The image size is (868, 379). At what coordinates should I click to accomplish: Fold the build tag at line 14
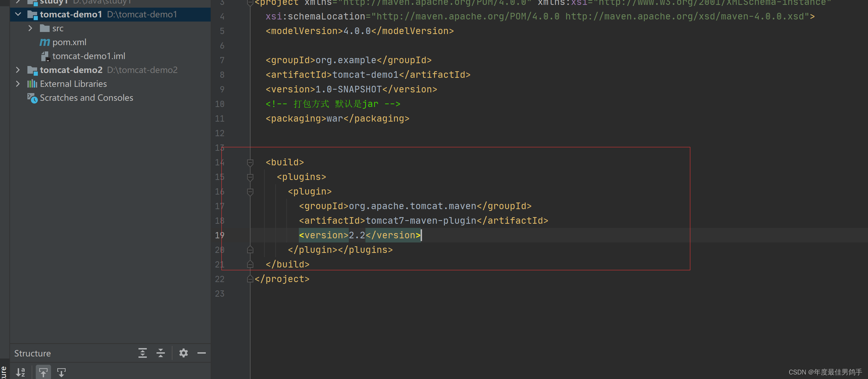(x=250, y=162)
